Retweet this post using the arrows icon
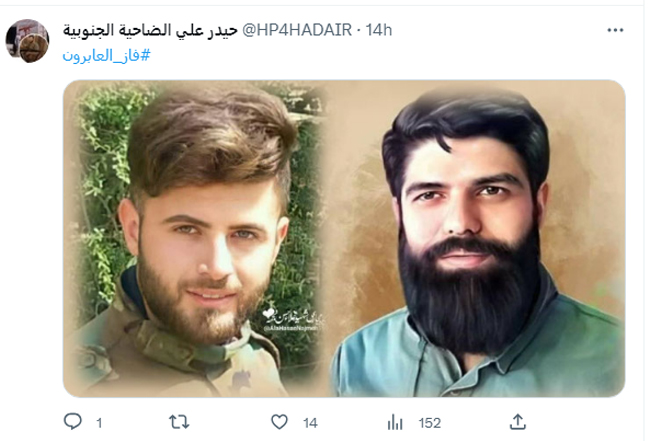This screenshot has height=441, width=658. point(179,422)
